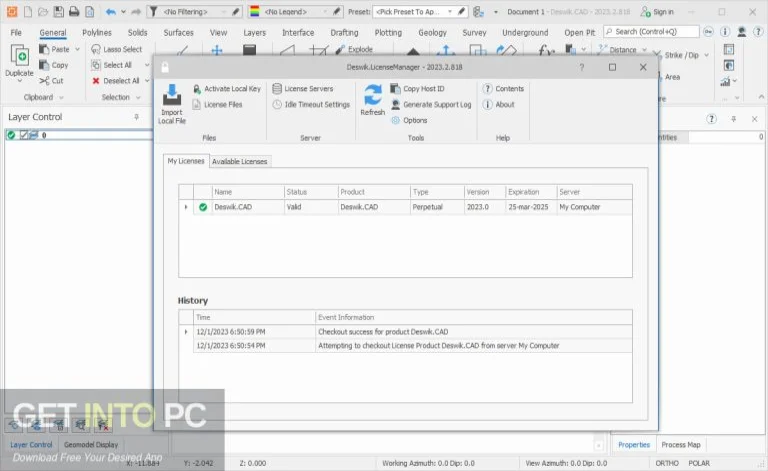The width and height of the screenshot is (768, 471).
Task: Click the 25-mar-2025 expiration cell
Action: (x=531, y=207)
